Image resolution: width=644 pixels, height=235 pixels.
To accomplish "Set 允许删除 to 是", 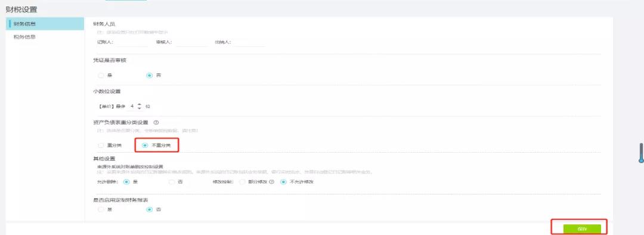I will pos(126,181).
